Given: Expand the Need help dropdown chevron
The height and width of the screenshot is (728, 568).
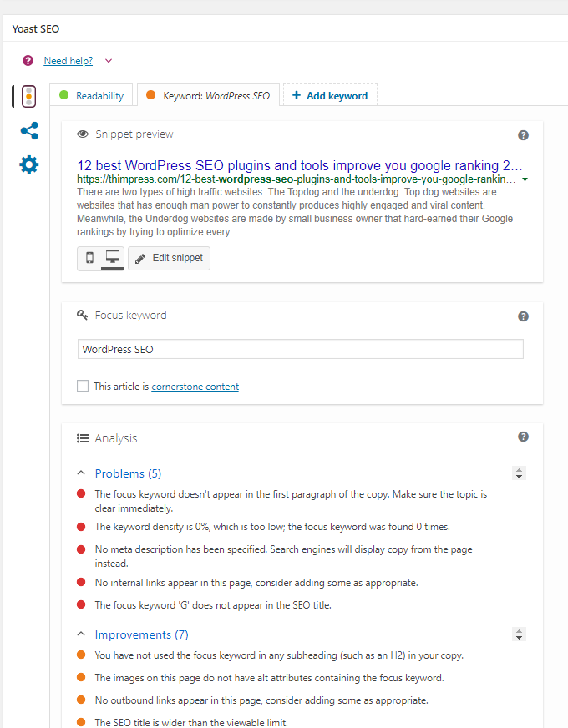Looking at the screenshot, I should pyautogui.click(x=109, y=61).
